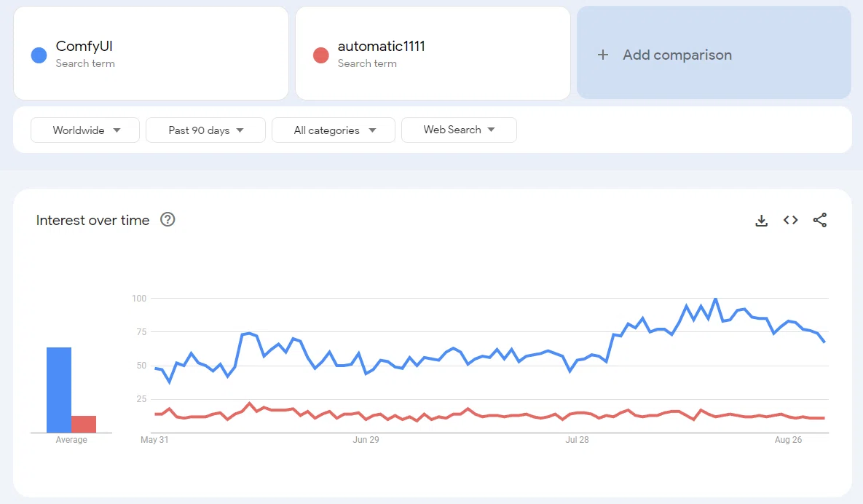
Task: Click the 25 y-axis value
Action: coord(141,399)
